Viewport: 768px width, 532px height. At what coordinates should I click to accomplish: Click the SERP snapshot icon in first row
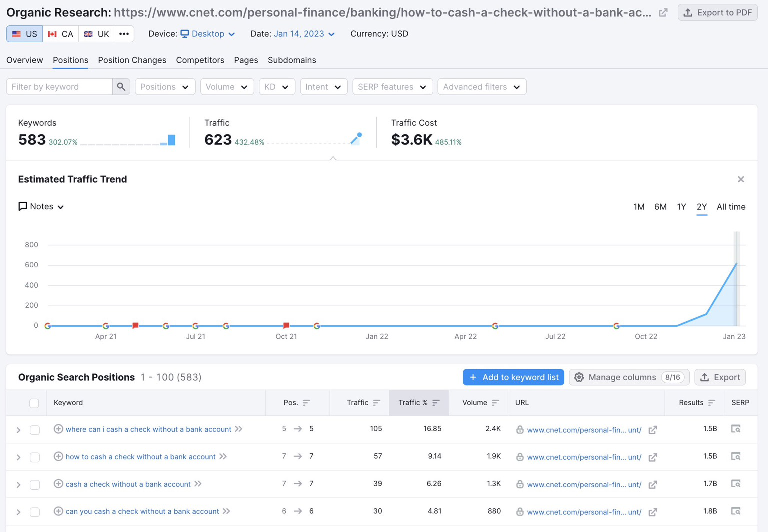tap(735, 429)
